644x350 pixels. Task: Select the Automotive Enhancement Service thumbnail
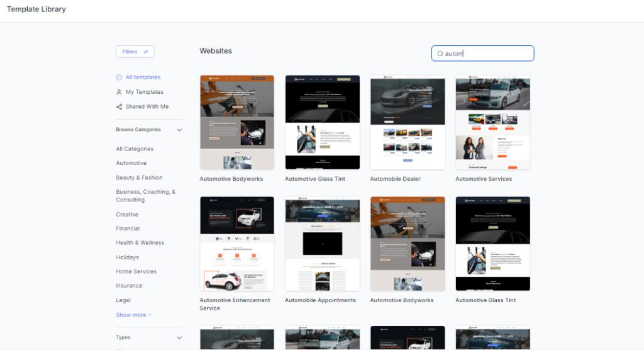click(236, 244)
